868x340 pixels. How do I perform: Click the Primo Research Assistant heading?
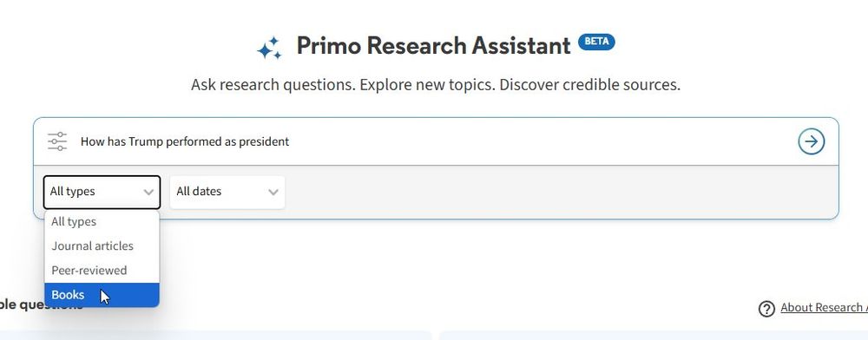433,46
